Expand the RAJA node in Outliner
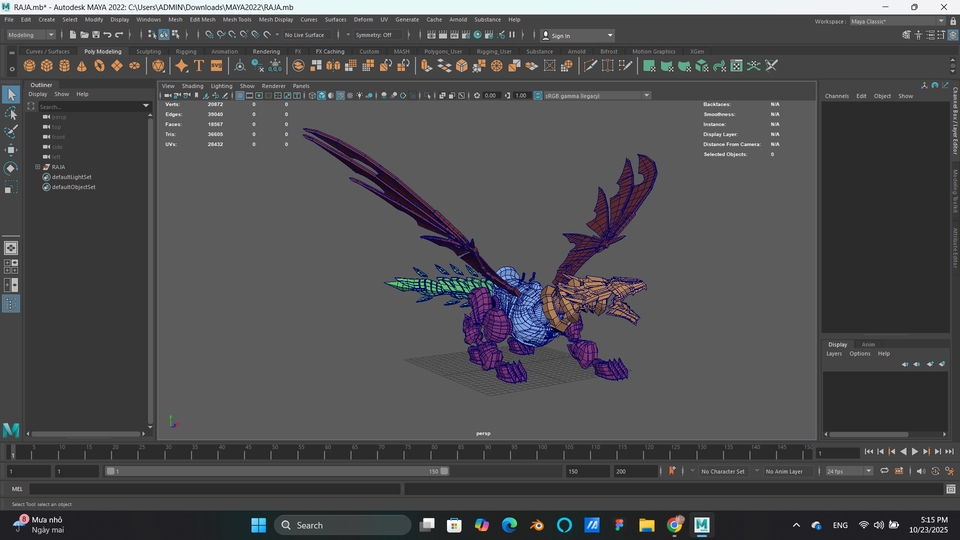The height and width of the screenshot is (540, 960). [x=37, y=167]
